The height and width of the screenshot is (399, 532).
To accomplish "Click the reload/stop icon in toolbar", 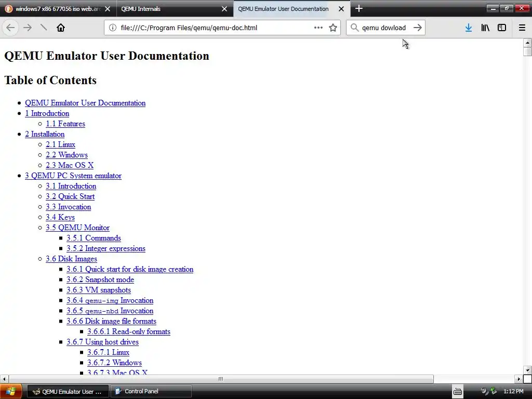I will pyautogui.click(x=44, y=28).
